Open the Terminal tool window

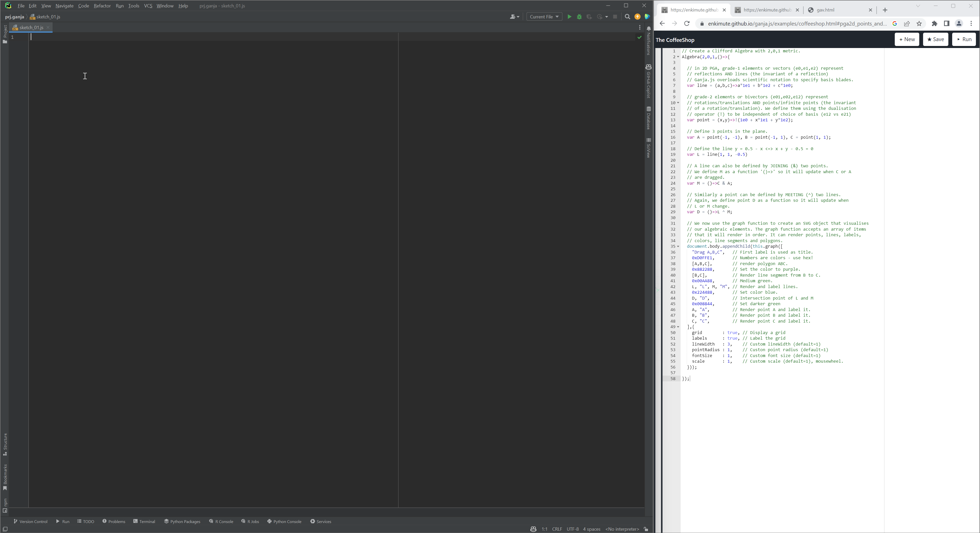click(144, 521)
